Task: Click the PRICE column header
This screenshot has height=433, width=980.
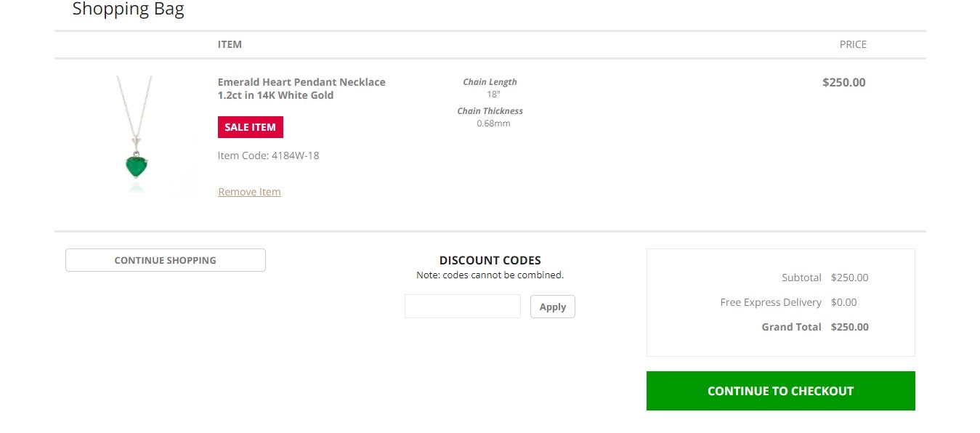Action: (x=854, y=44)
